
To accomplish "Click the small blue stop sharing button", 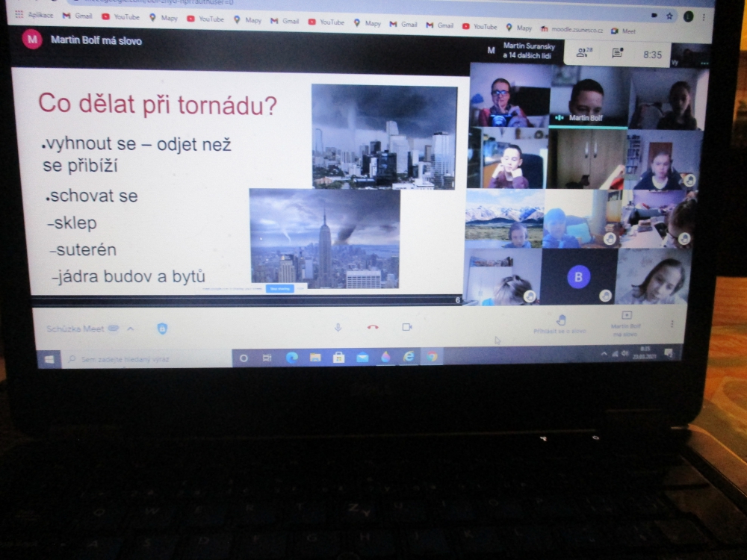I will click(280, 288).
